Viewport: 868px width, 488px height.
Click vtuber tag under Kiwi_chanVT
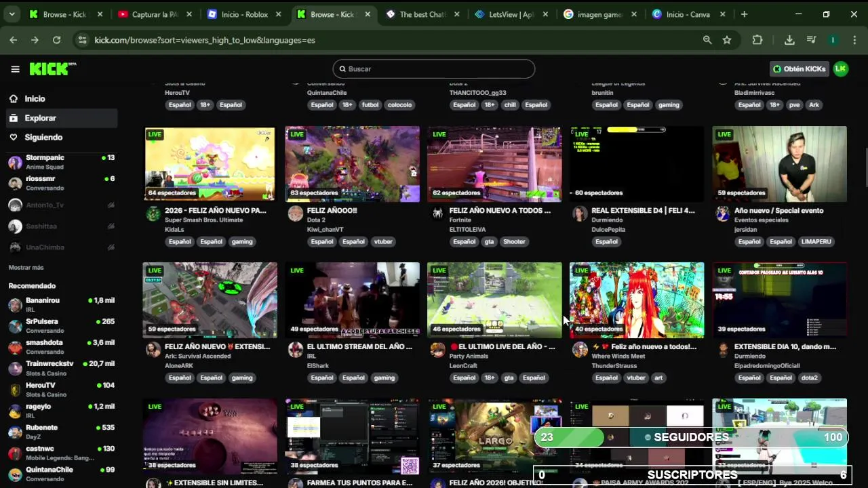coord(384,241)
